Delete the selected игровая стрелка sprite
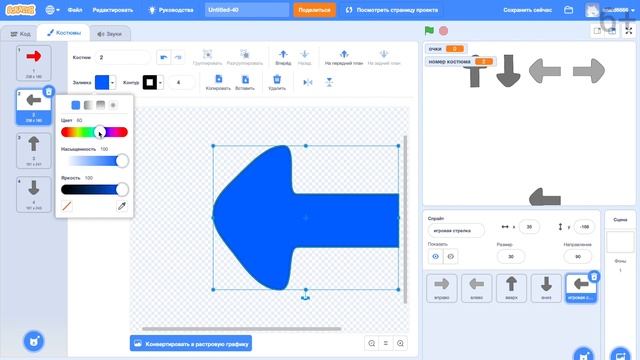 point(594,277)
